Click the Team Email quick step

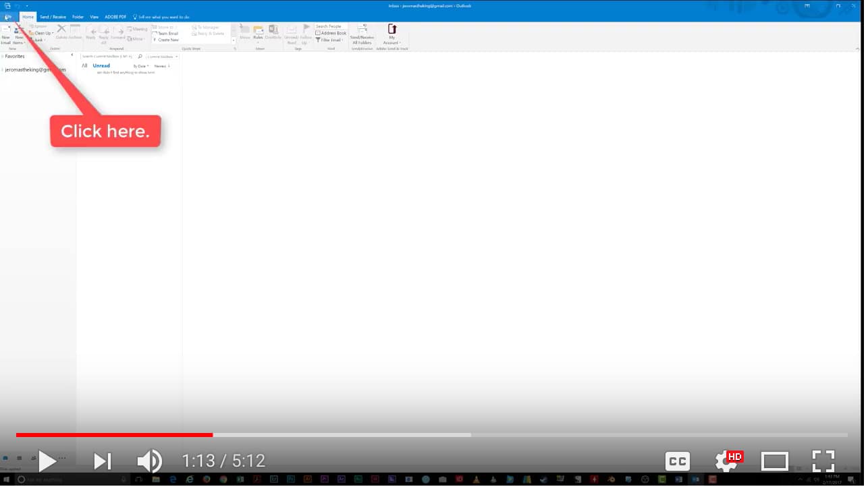pyautogui.click(x=167, y=33)
